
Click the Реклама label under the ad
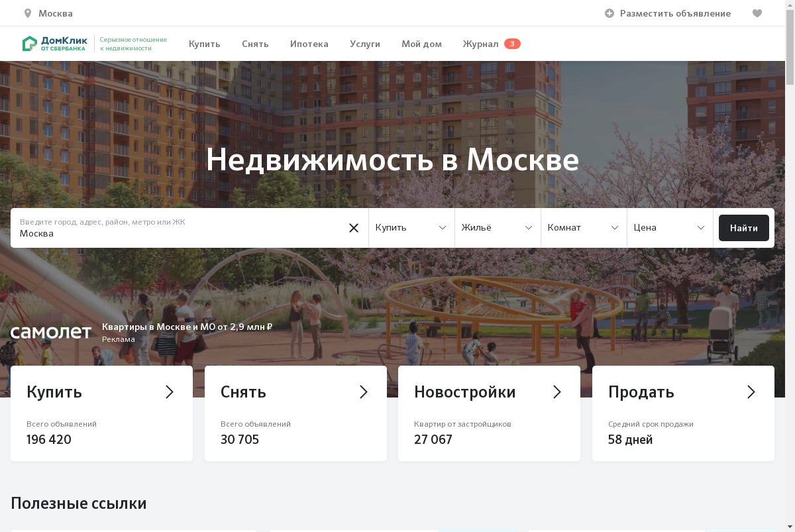point(119,339)
